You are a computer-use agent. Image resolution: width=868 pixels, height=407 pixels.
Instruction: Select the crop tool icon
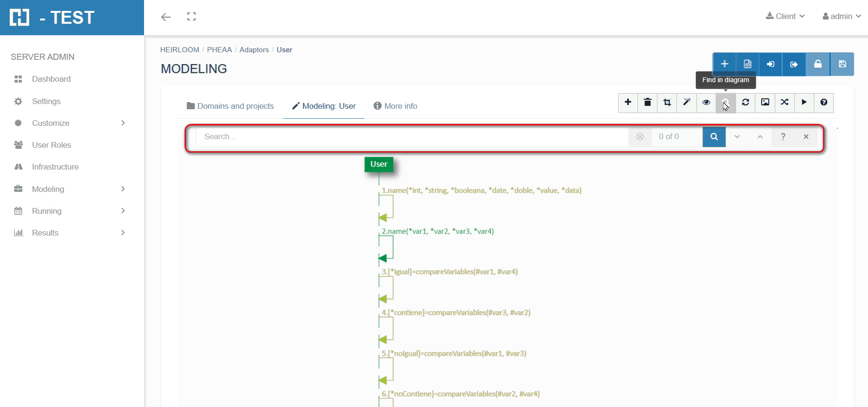tap(667, 103)
